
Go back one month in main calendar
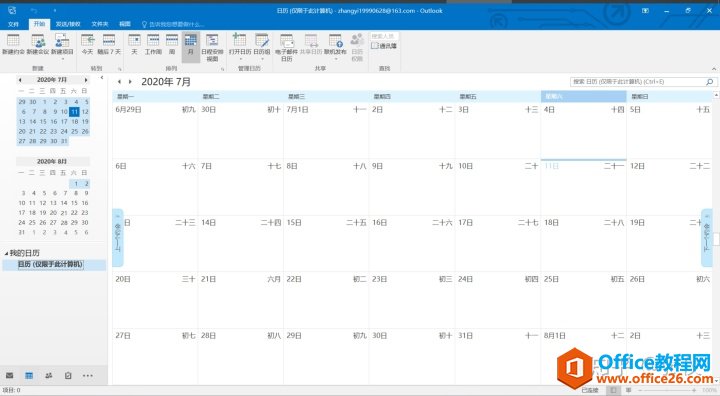(119, 82)
